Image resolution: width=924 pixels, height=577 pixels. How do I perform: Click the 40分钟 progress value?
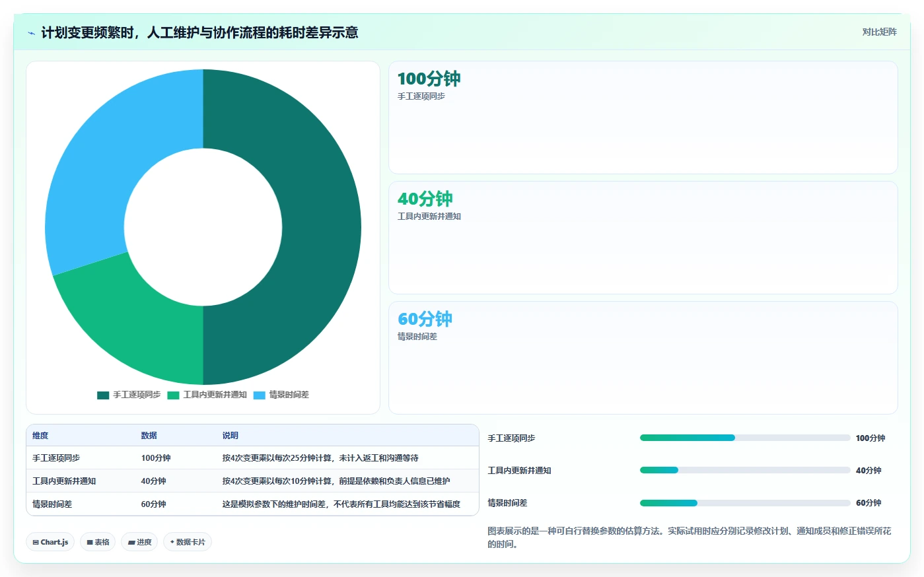869,471
